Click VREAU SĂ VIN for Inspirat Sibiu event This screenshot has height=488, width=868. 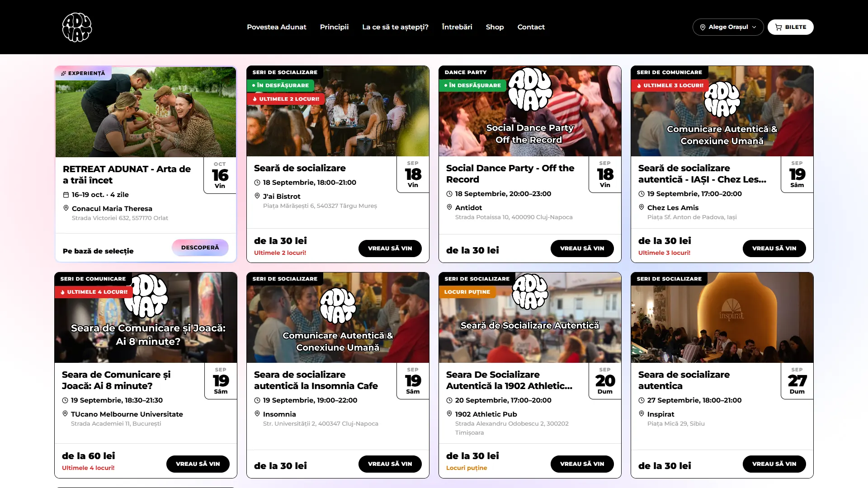pos(774,464)
